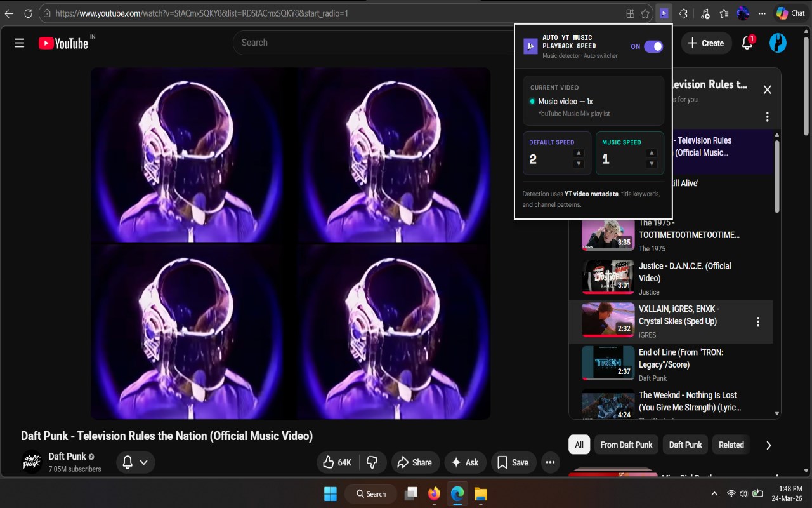
Task: Open the YouTube guide hamburger menu
Action: pyautogui.click(x=20, y=43)
